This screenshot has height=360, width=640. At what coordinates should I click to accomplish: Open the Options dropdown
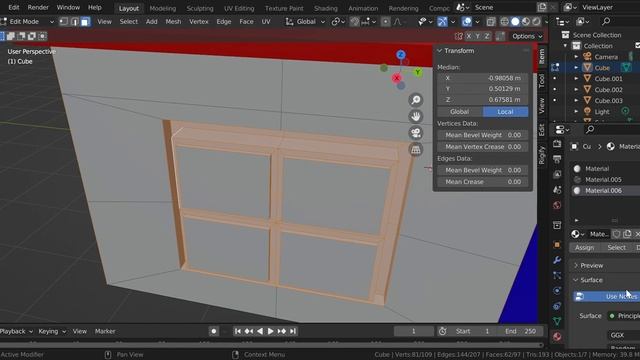coord(527,36)
